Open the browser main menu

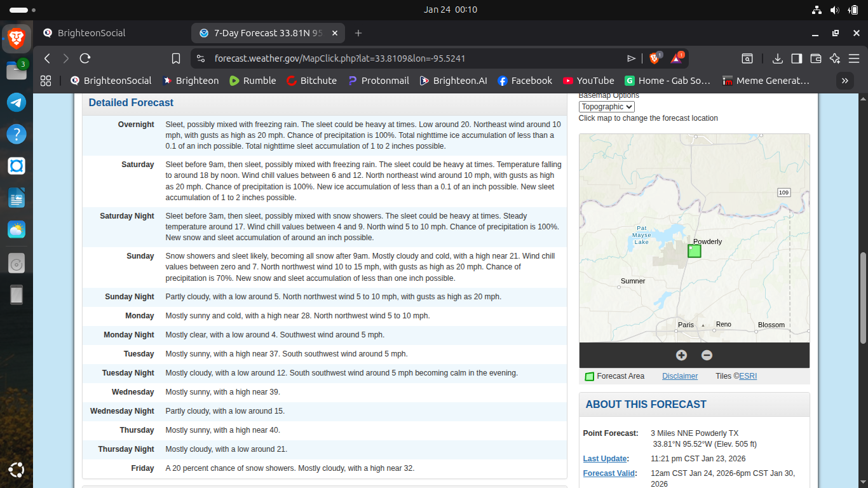click(x=853, y=58)
